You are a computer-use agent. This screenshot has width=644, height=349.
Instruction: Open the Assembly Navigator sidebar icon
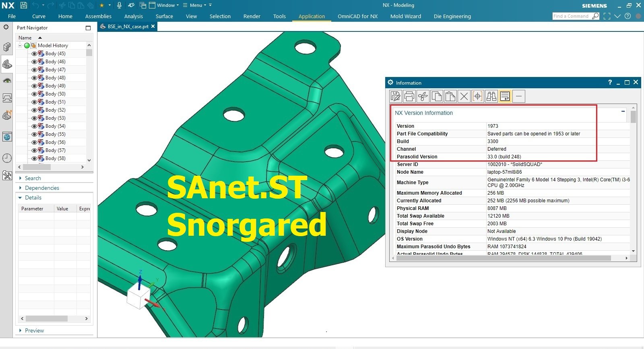point(7,47)
